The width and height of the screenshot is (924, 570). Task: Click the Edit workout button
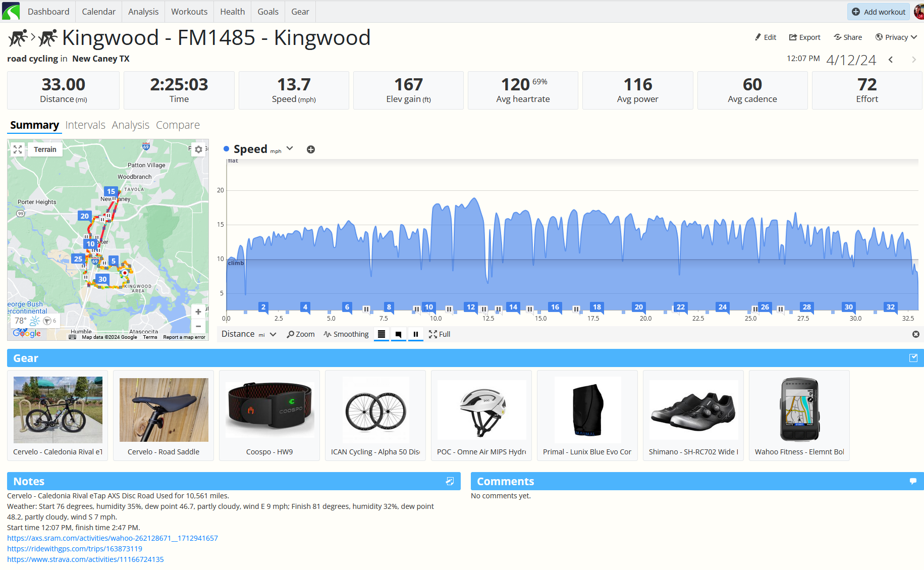click(x=766, y=37)
